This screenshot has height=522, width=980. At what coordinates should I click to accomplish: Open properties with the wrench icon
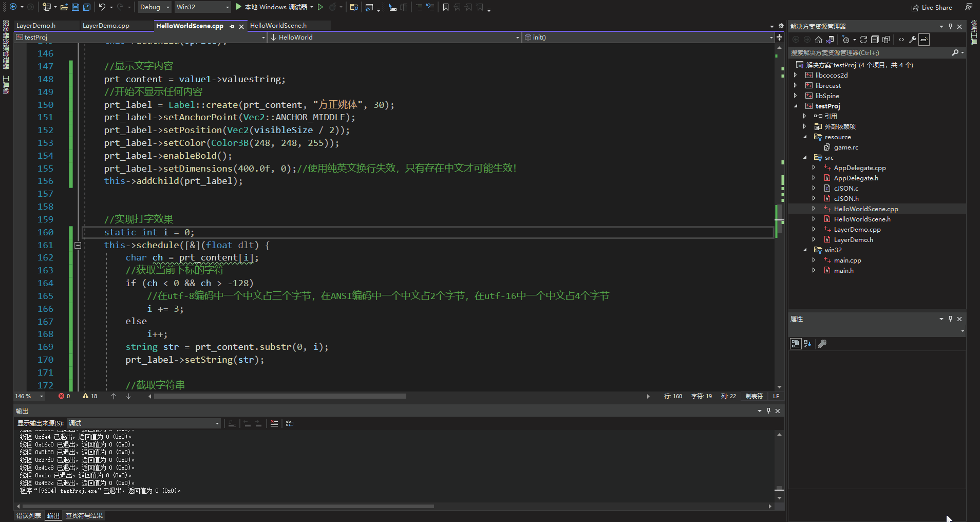tap(913, 40)
